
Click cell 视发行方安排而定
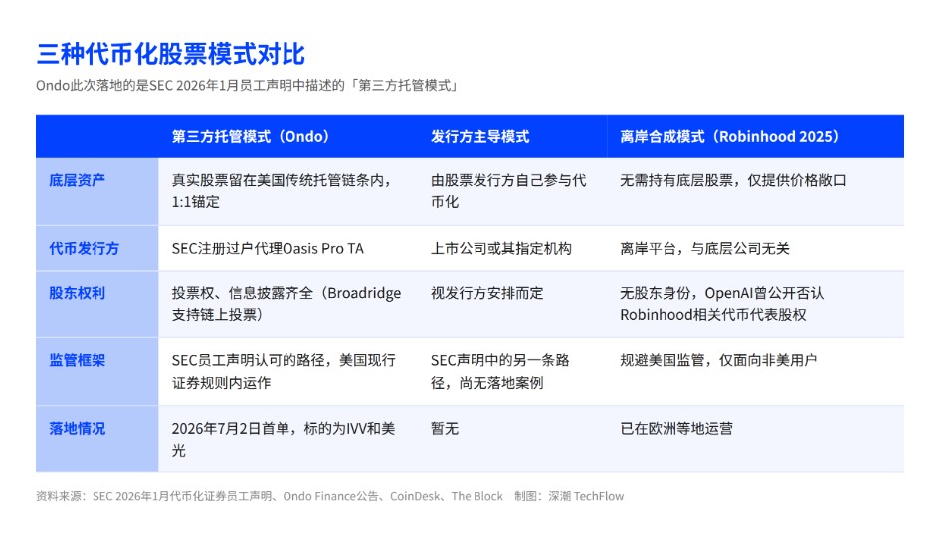pos(486,293)
